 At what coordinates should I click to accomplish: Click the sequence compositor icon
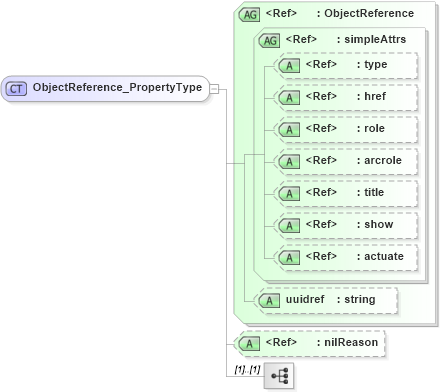tap(279, 376)
